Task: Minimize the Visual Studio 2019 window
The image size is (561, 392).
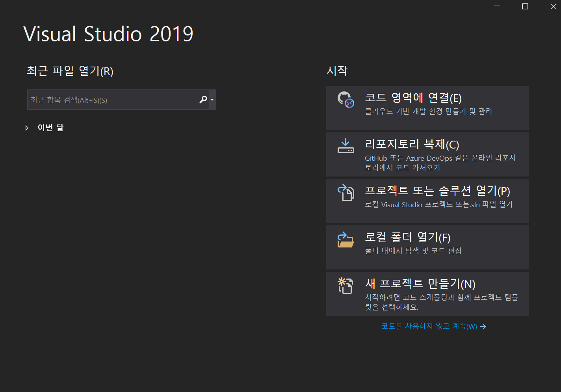Action: click(497, 6)
